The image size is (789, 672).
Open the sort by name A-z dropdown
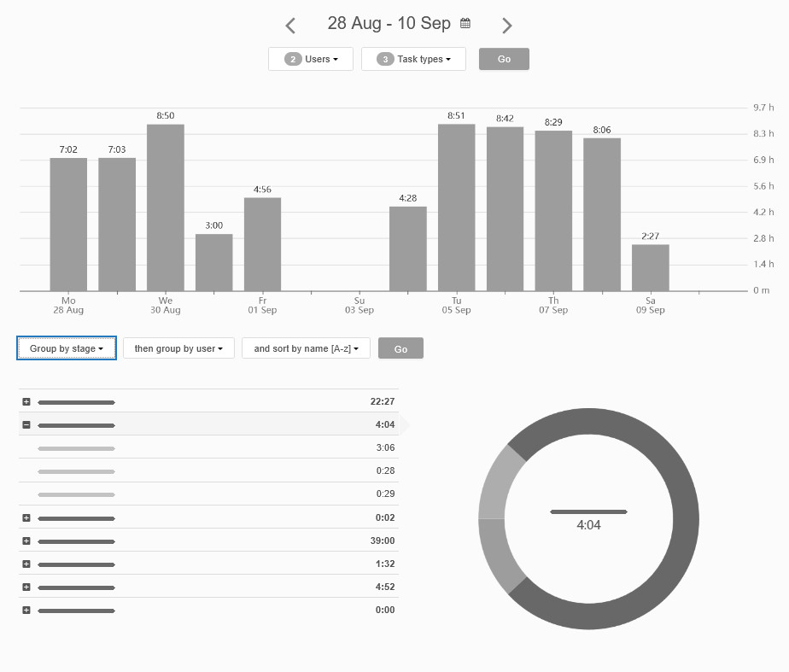305,348
